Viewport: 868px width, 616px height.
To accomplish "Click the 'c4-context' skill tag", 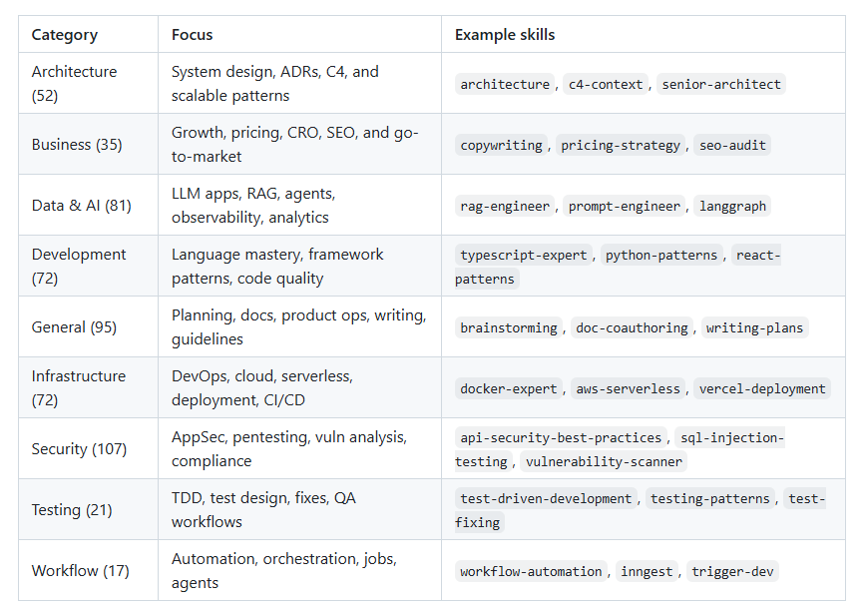I will pos(606,85).
